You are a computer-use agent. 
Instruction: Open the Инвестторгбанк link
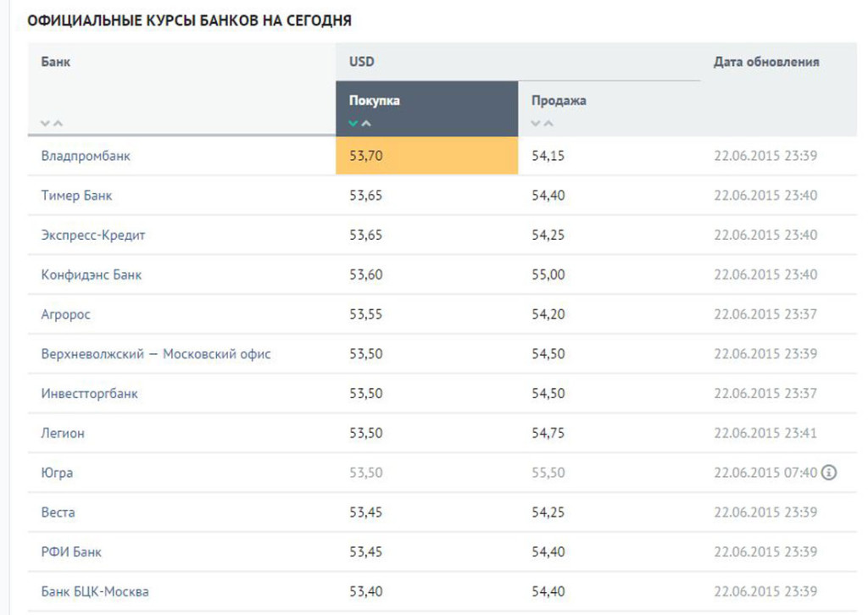[x=90, y=394]
